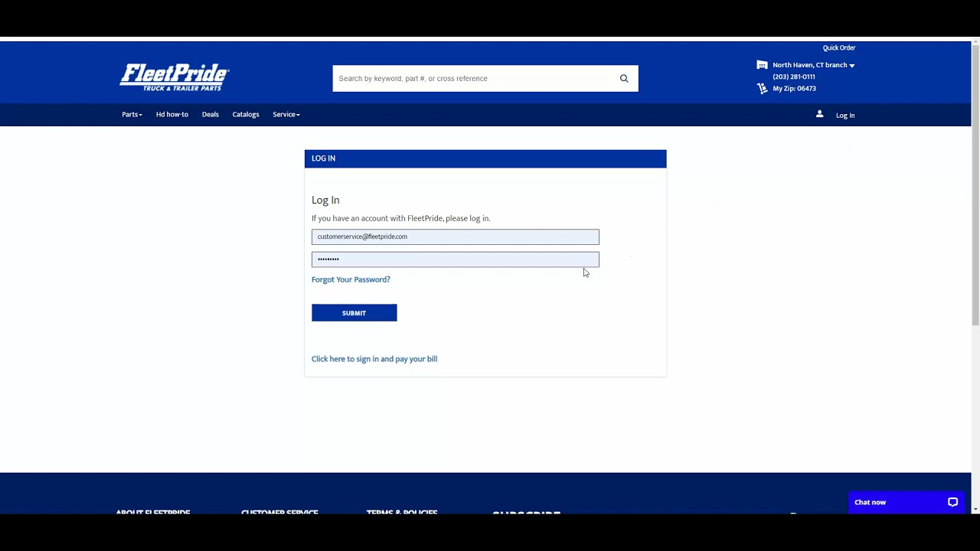Open Catalogs menu item
The image size is (980, 551).
[x=246, y=115]
